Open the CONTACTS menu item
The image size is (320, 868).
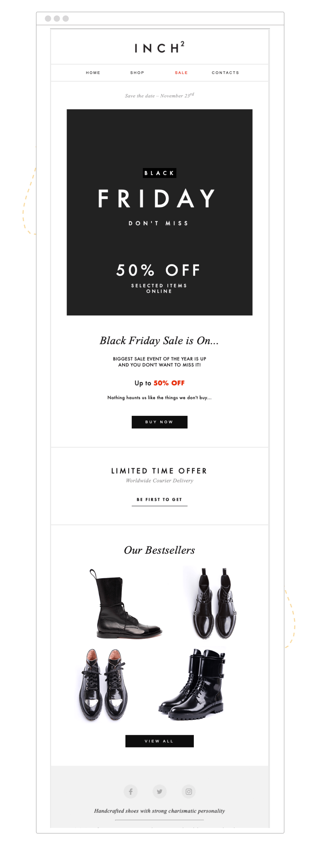pyautogui.click(x=225, y=73)
